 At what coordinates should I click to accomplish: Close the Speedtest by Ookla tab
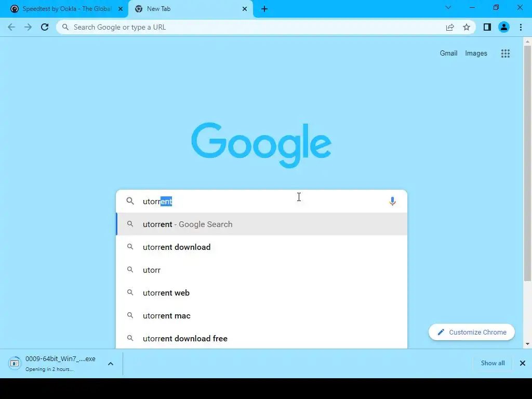(121, 9)
